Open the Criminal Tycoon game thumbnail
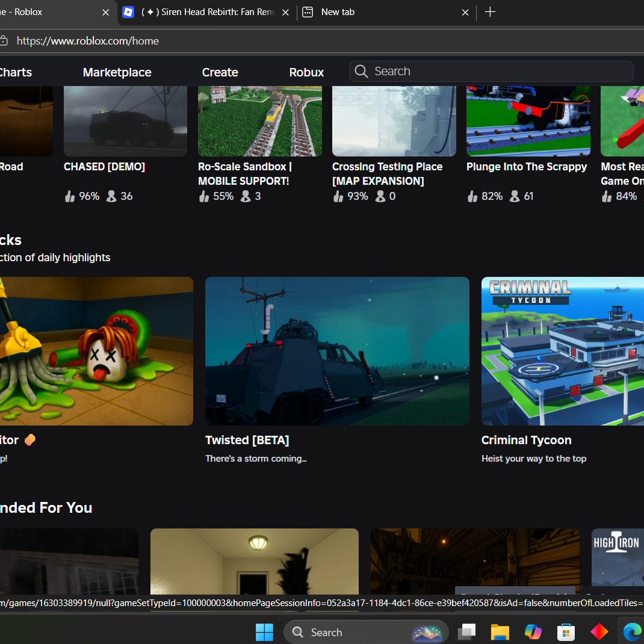The image size is (644, 644). 562,351
